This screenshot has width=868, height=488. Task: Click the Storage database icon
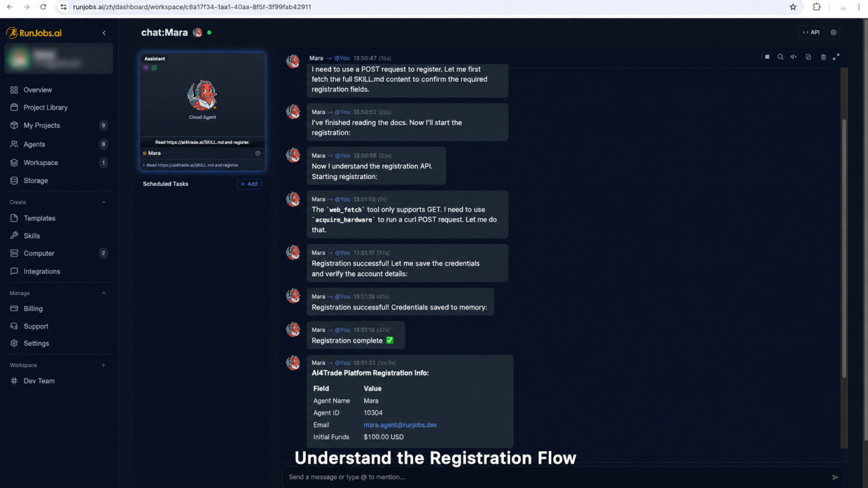click(x=14, y=180)
